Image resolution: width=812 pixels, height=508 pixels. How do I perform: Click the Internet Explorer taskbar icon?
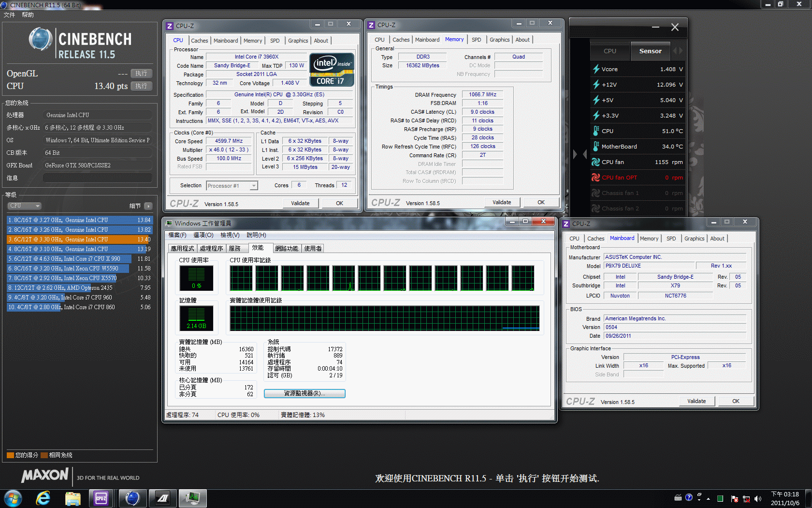(43, 498)
